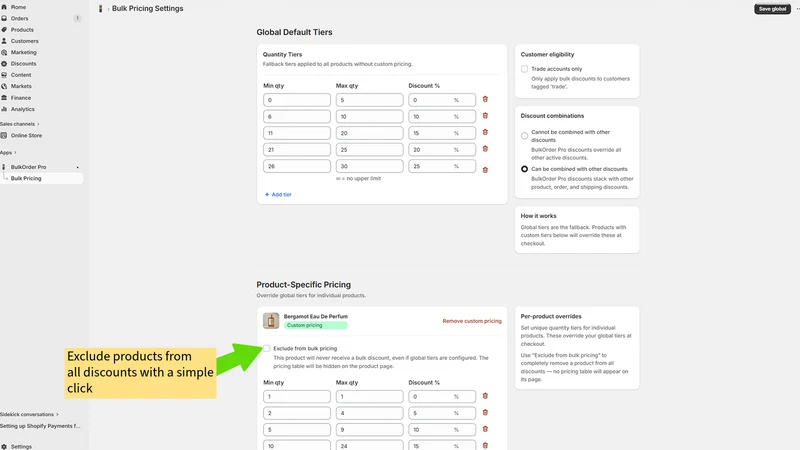Click the app icon beside Bulk Pricing Settings title
800x450 pixels.
coord(101,9)
